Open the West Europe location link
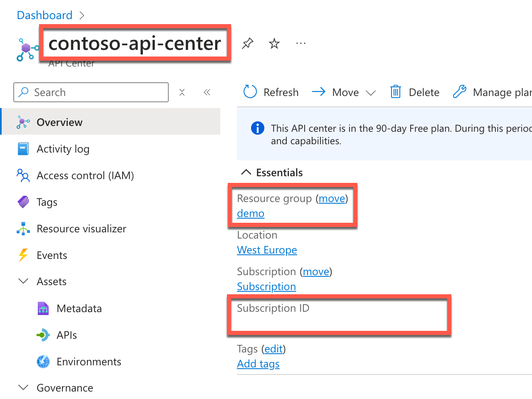Image resolution: width=532 pixels, height=399 pixels. (267, 250)
